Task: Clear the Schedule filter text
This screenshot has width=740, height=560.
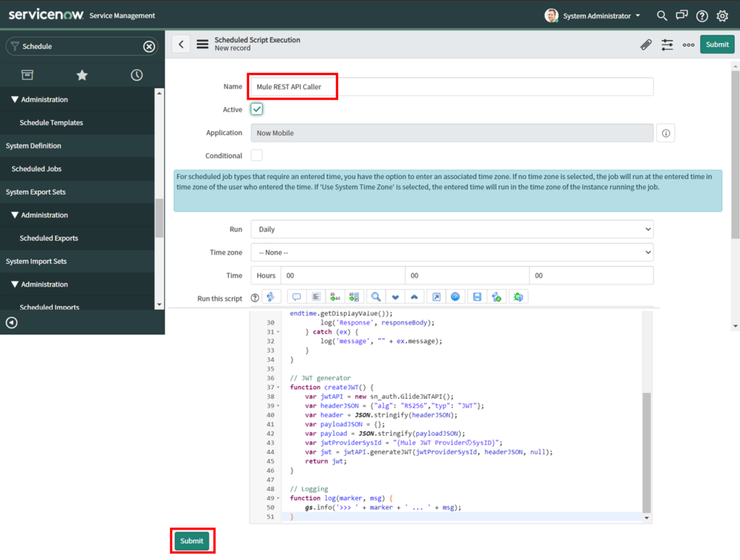Action: click(x=149, y=46)
